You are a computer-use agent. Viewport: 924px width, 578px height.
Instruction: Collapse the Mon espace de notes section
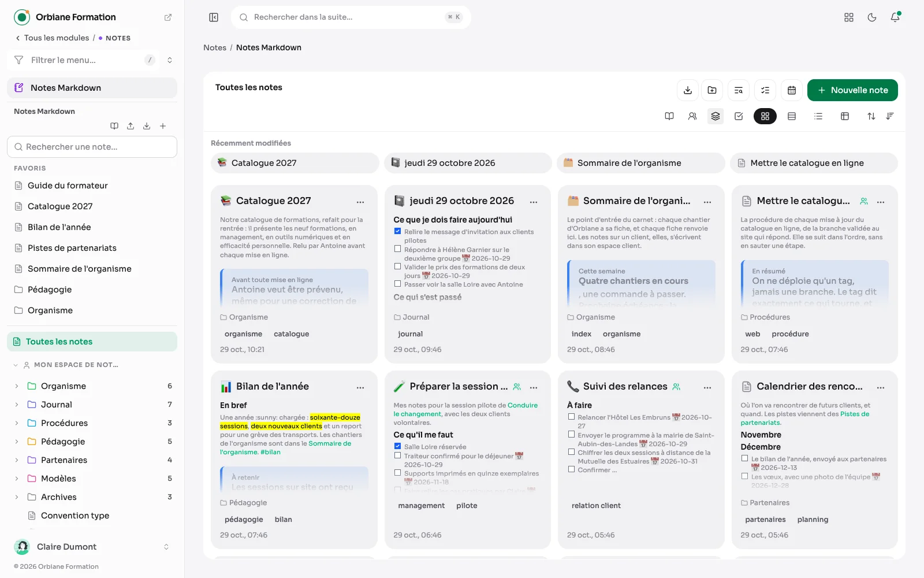click(x=16, y=365)
